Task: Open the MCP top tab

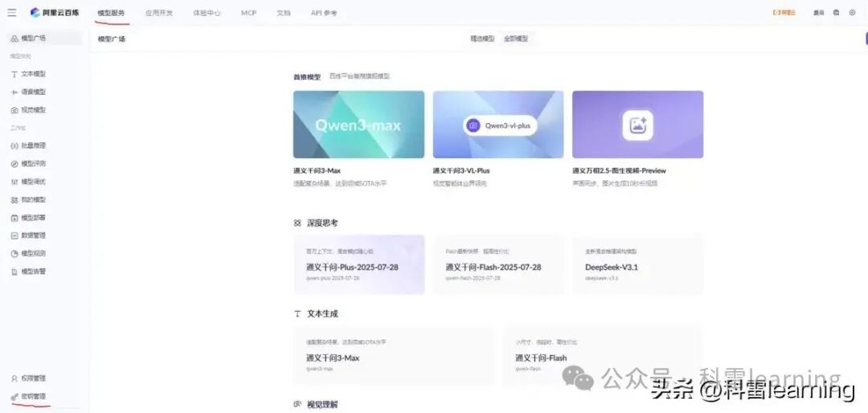Action: tap(248, 13)
